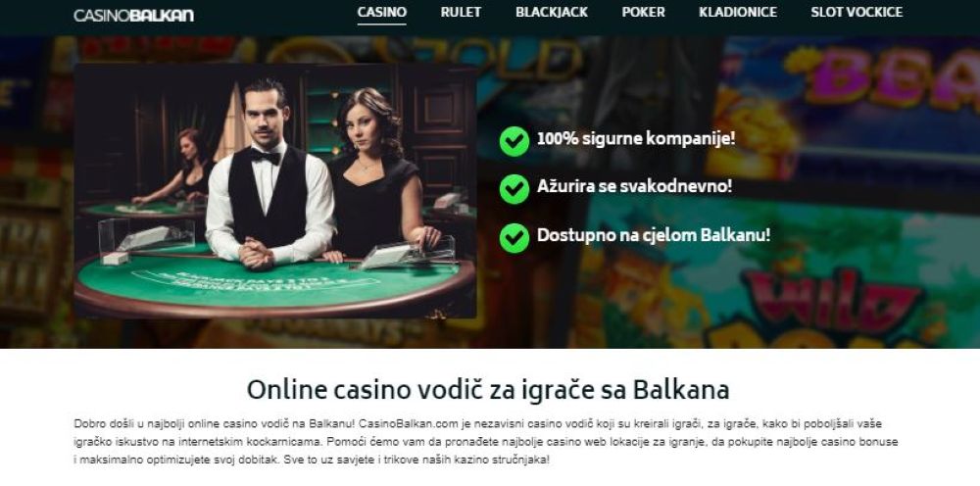Click the Dostupno na cjelom Balkanu text

pos(654,235)
